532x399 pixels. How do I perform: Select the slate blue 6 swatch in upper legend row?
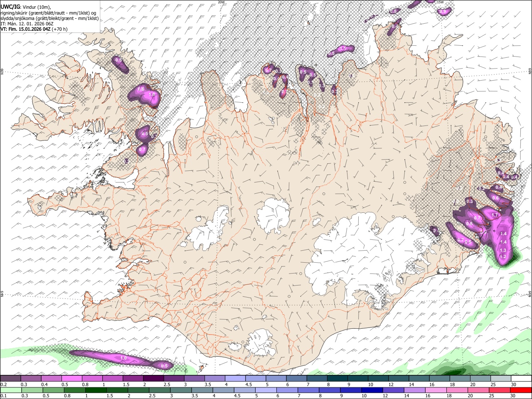297,378
